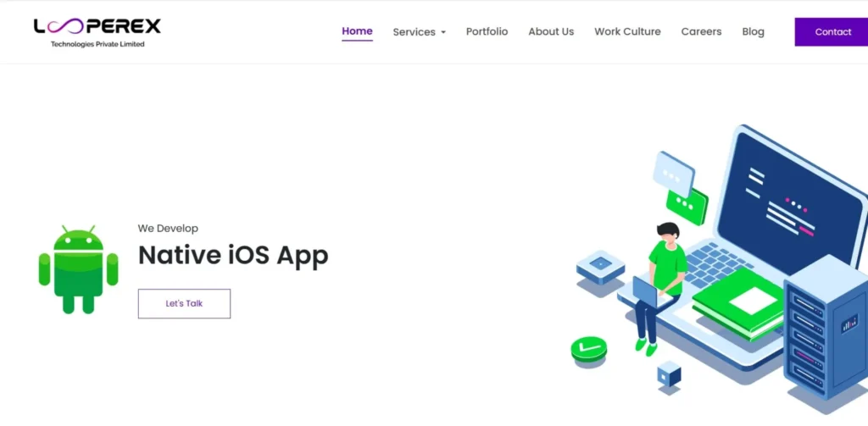Click the light blue speech bubble icon
Screen dimensions: 868x426
coord(673,172)
